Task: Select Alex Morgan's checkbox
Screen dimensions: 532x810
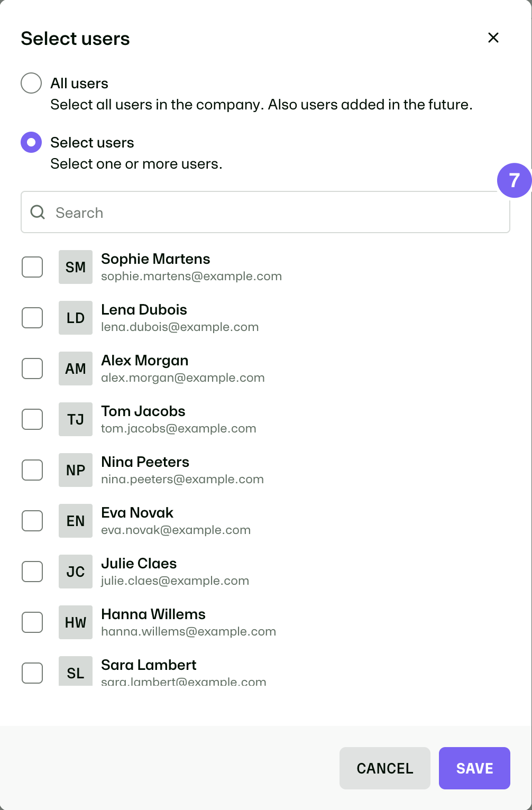Action: (x=32, y=369)
